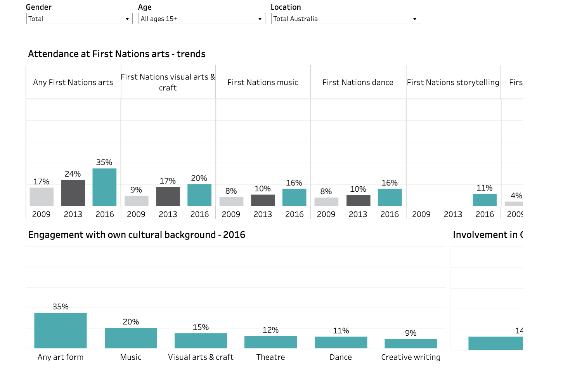Click the 11% First Nations storytelling bar
Image resolution: width=582 pixels, height=392 pixels.
[485, 200]
